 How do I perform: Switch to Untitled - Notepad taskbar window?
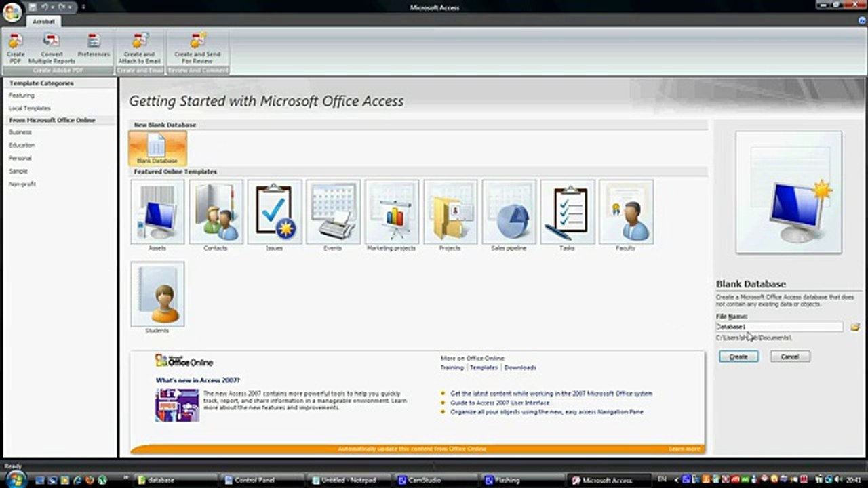coord(351,480)
